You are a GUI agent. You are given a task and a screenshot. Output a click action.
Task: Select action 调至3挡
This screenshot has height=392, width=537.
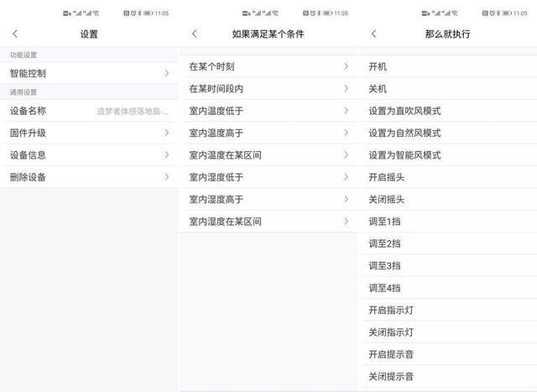(x=450, y=265)
